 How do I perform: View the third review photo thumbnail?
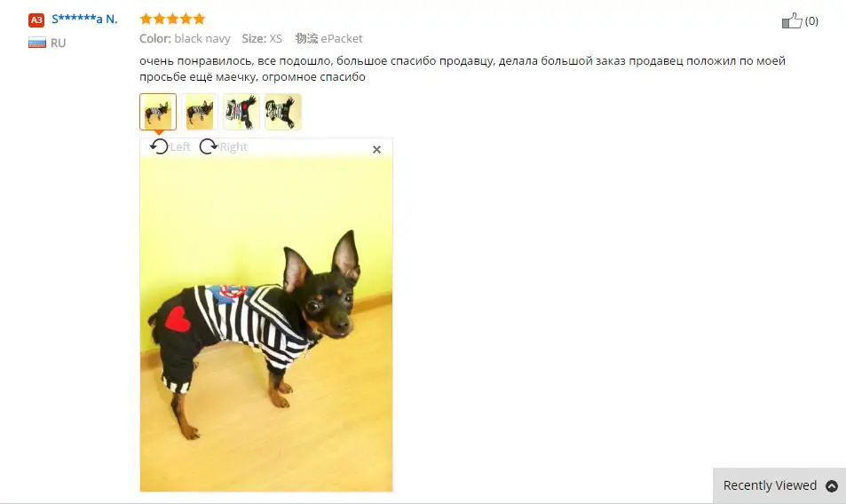click(x=241, y=112)
